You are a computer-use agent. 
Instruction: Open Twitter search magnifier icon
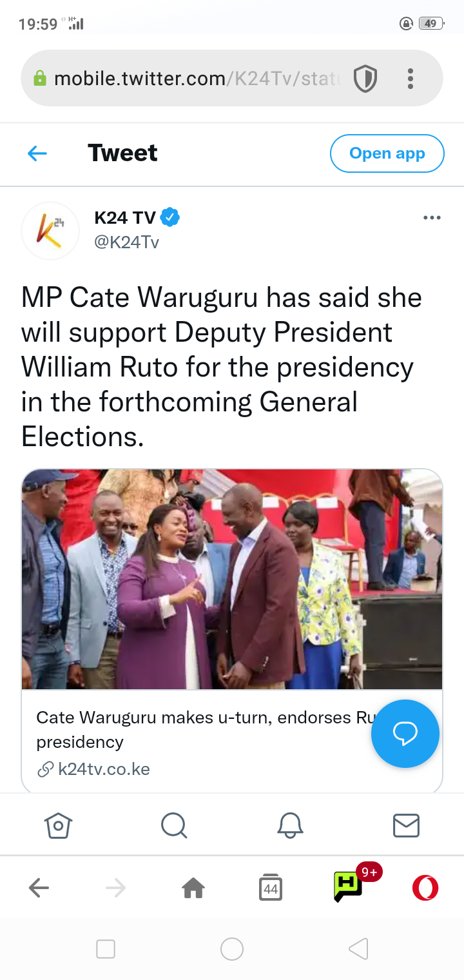coord(174,825)
